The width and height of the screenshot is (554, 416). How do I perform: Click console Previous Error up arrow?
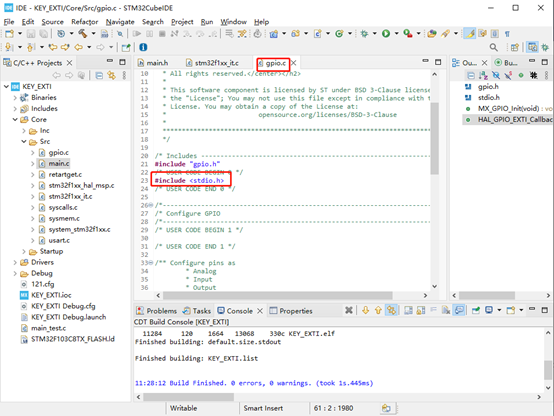[378, 310]
